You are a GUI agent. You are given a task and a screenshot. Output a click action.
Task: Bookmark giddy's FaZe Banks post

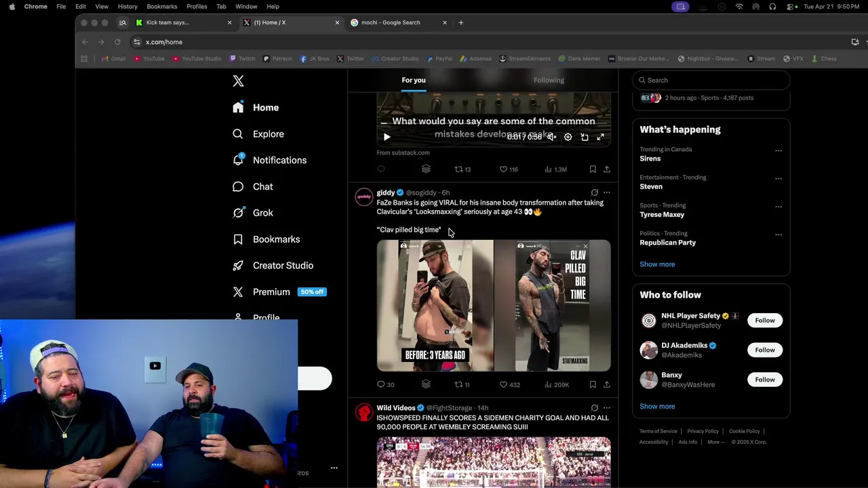click(x=593, y=384)
